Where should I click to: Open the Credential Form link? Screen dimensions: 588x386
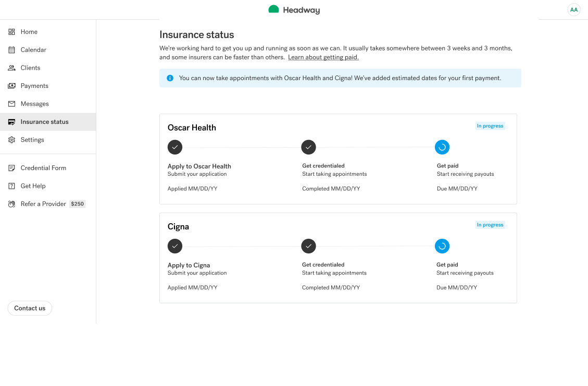pyautogui.click(x=48, y=168)
